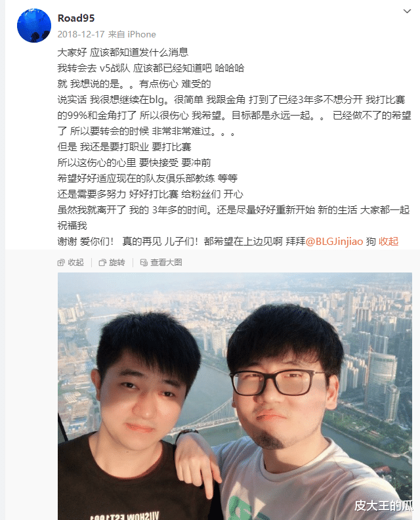Click the 皮大王的瓜 watermark on photo
Viewport: 420px width, 520px height.
coord(383,506)
